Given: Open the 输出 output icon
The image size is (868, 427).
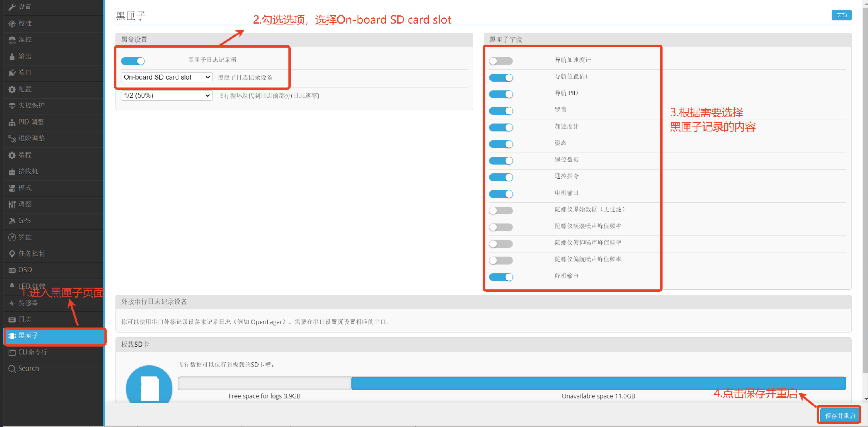Looking at the screenshot, I should (12, 56).
